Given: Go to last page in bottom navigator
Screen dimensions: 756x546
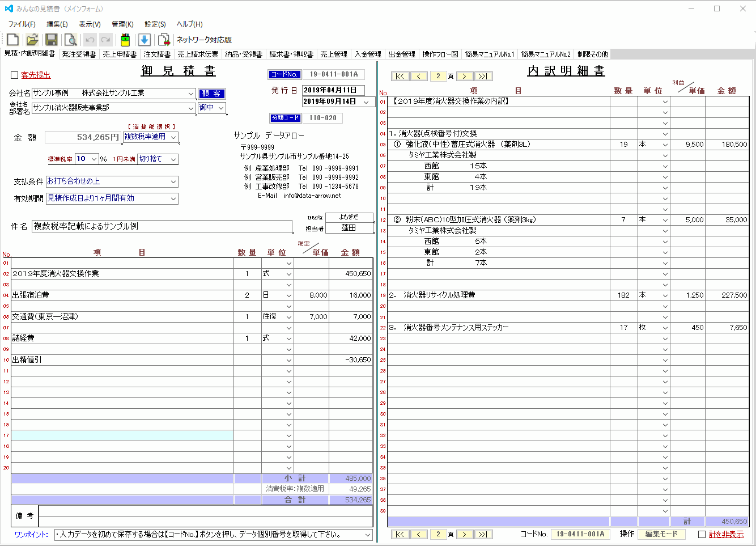Looking at the screenshot, I should coord(483,534).
